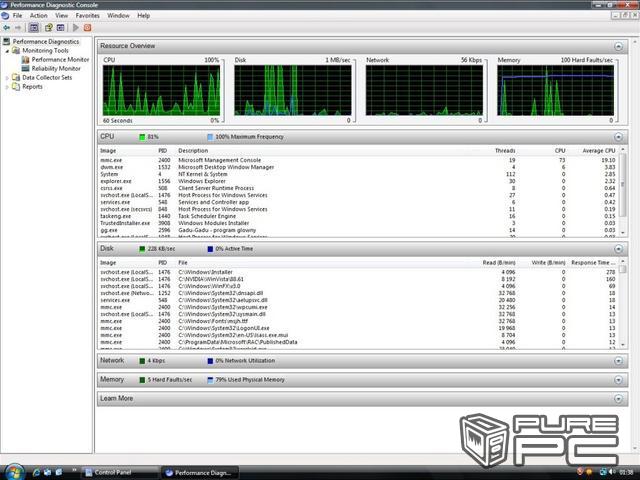This screenshot has width=640, height=480.
Task: Collapse the Disk details section
Action: point(618,249)
